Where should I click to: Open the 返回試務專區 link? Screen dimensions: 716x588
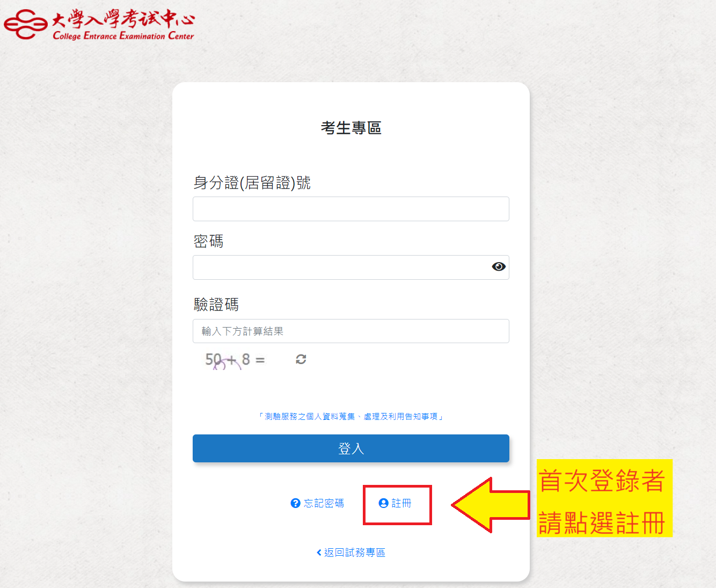click(355, 553)
